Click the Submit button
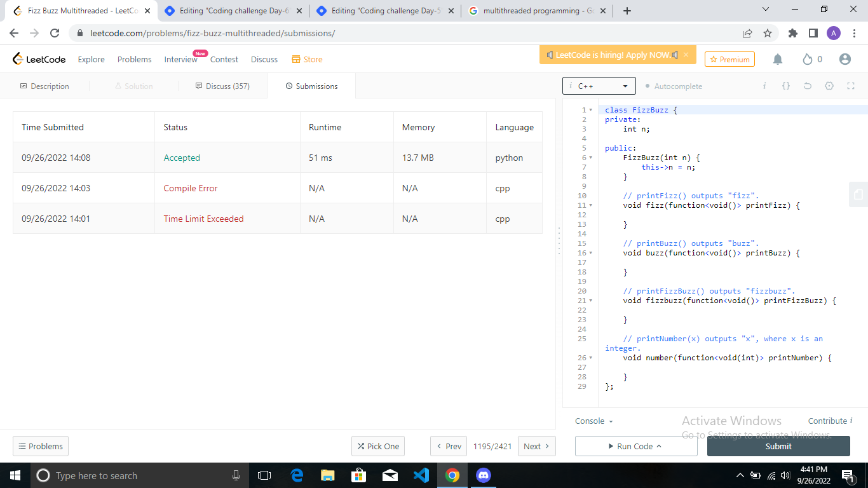The height and width of the screenshot is (488, 868). [778, 446]
